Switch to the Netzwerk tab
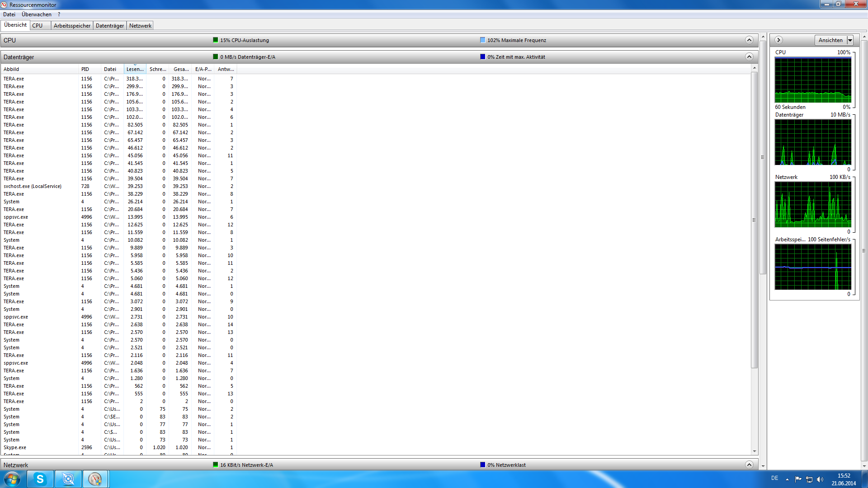 point(140,26)
